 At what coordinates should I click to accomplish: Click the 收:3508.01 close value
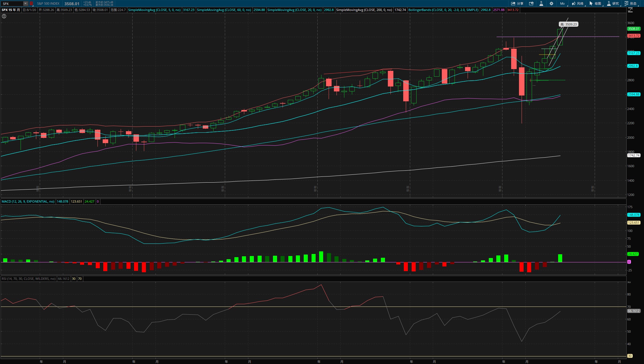(x=100, y=10)
